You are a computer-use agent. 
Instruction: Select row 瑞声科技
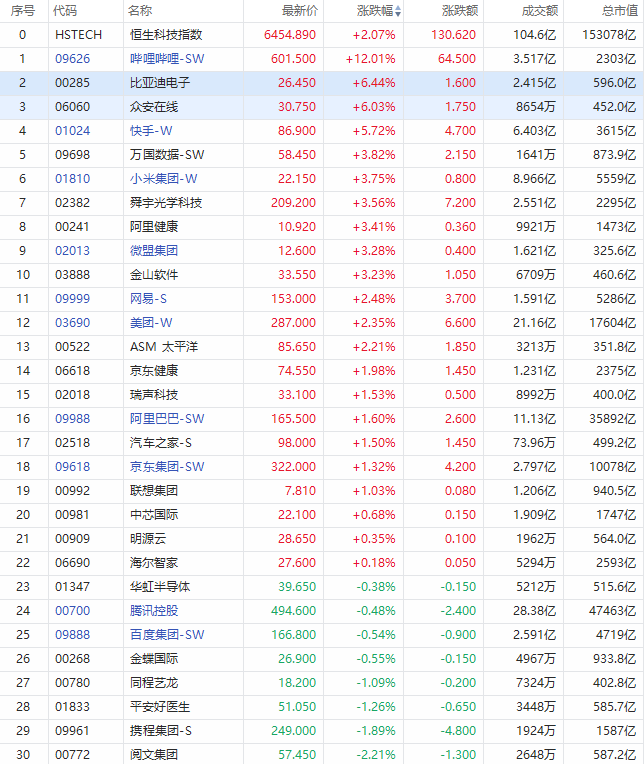(x=322, y=395)
